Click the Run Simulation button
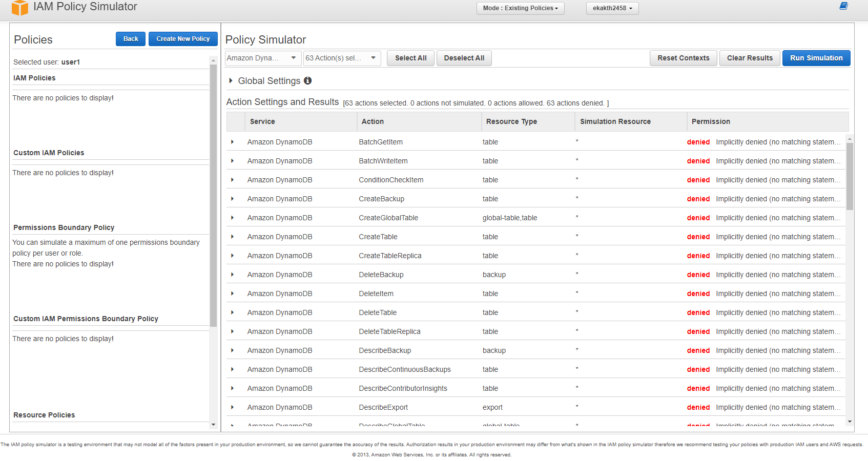868x461 pixels. [x=816, y=58]
